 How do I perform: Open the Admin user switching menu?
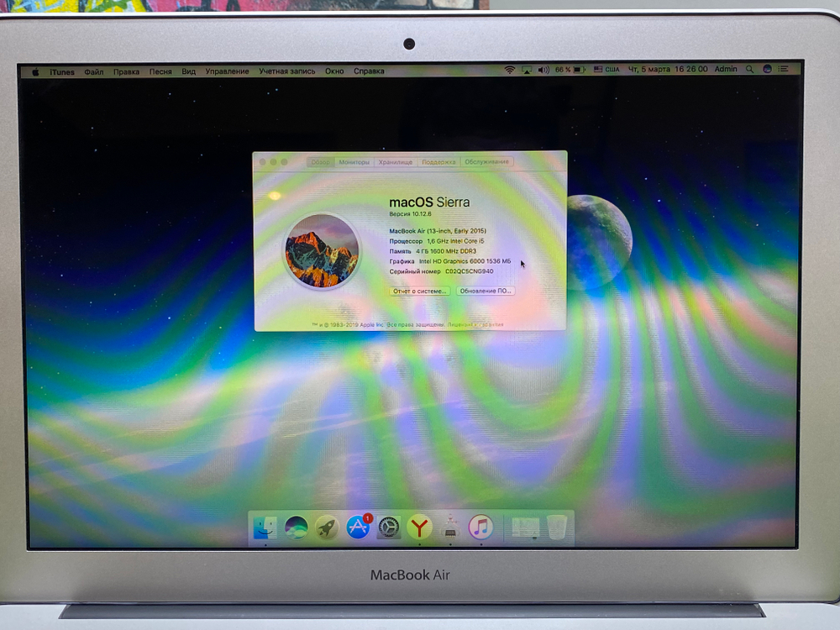click(x=726, y=69)
